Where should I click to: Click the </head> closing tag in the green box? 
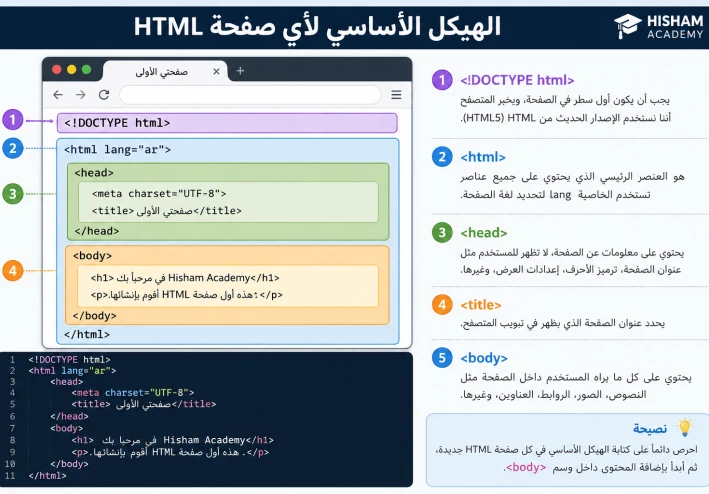pos(97,231)
